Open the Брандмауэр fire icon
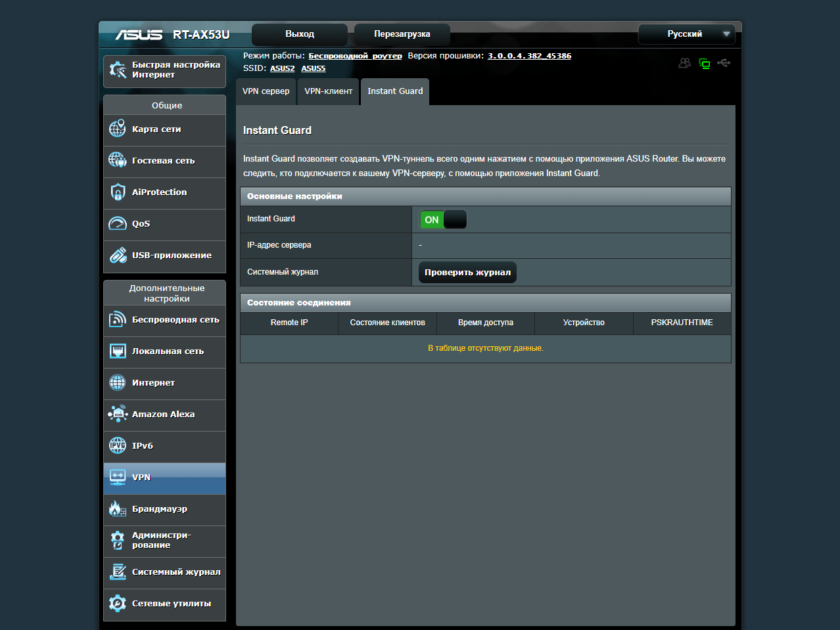840x630 pixels. 118,508
